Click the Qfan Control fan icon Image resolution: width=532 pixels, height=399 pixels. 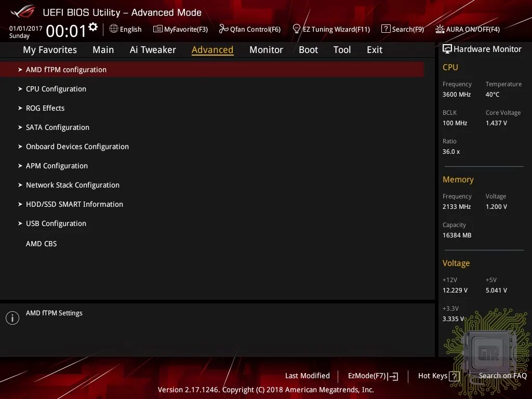223,29
